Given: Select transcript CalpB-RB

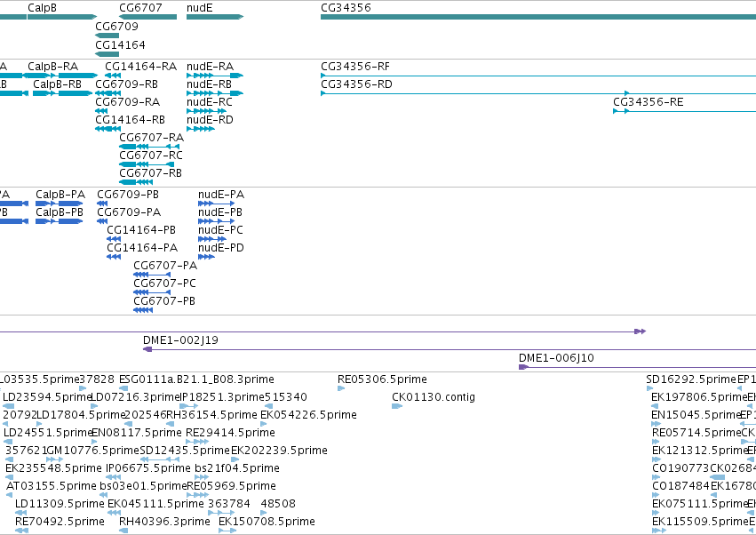Looking at the screenshot, I should click(58, 84).
